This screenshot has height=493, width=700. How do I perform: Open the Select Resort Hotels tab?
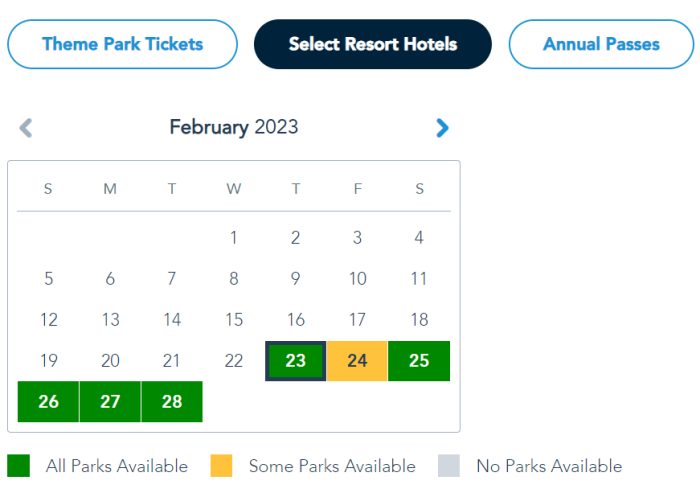tap(372, 44)
